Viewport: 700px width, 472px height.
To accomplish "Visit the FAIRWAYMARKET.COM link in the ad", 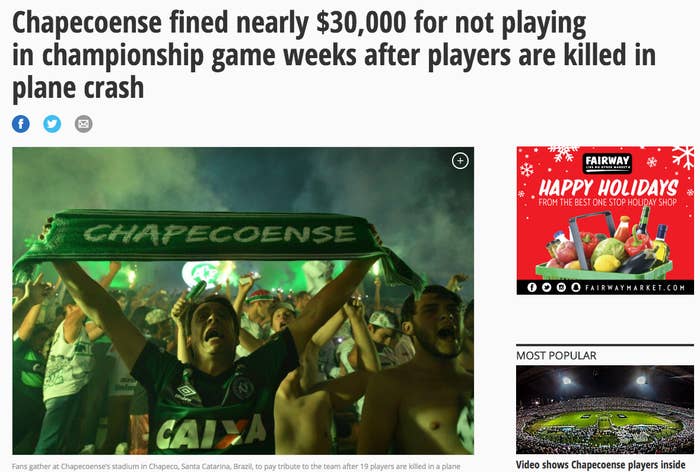I will (x=635, y=288).
